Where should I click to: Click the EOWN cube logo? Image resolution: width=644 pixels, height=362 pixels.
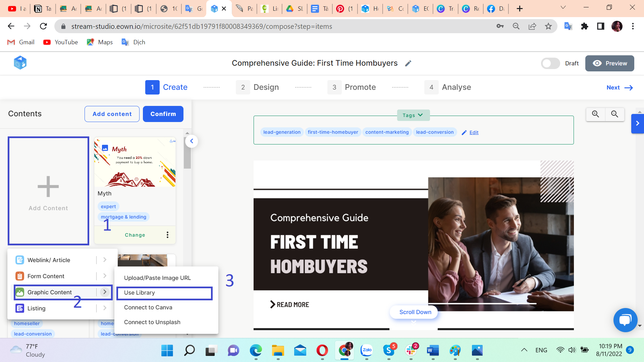(x=20, y=63)
